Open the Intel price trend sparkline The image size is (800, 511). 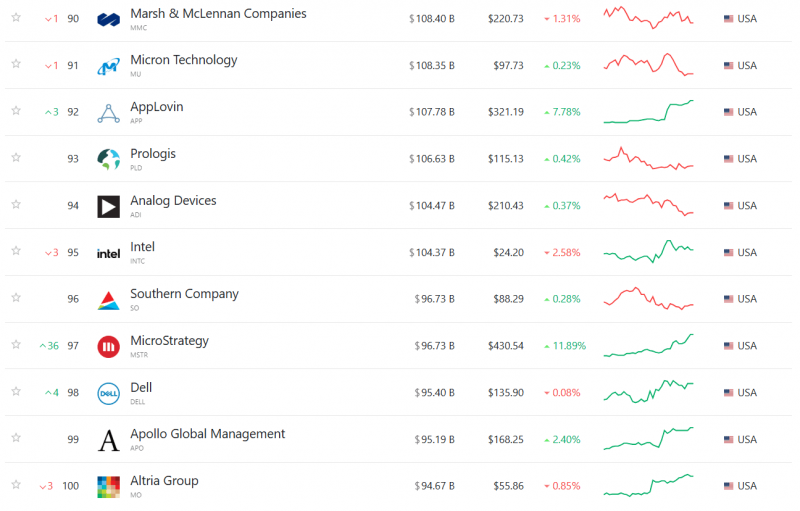648,251
